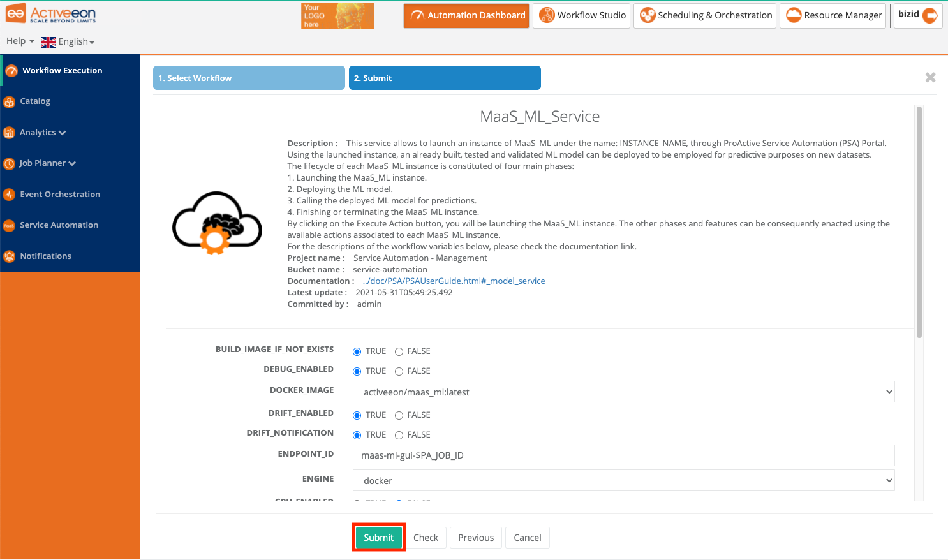Select the '2. Submit' step tab
948x560 pixels.
(445, 78)
